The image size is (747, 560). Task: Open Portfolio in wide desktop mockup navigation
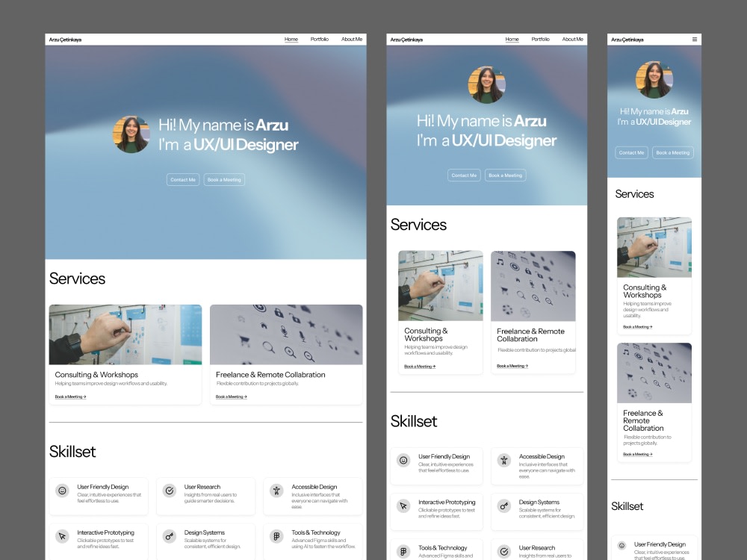pos(320,40)
